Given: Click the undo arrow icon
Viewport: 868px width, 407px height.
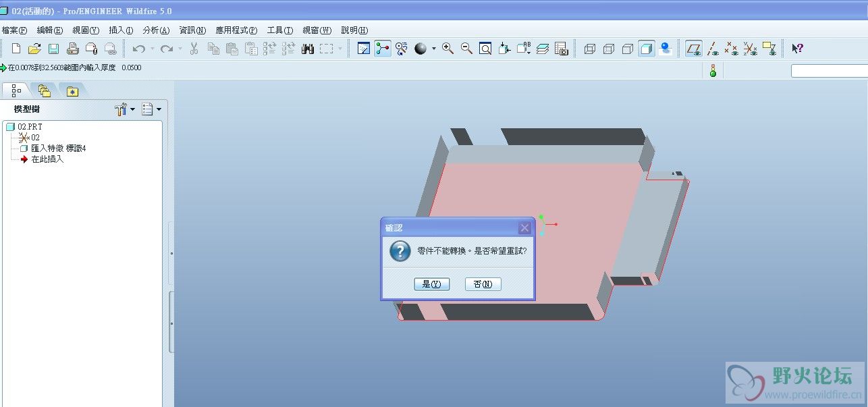Looking at the screenshot, I should click(139, 49).
